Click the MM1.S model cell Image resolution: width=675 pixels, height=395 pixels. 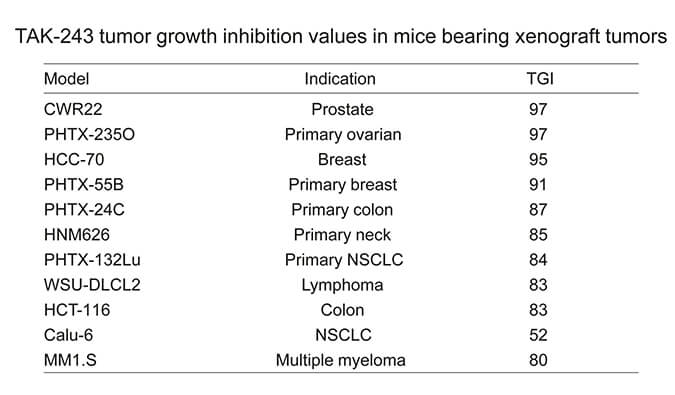70,360
